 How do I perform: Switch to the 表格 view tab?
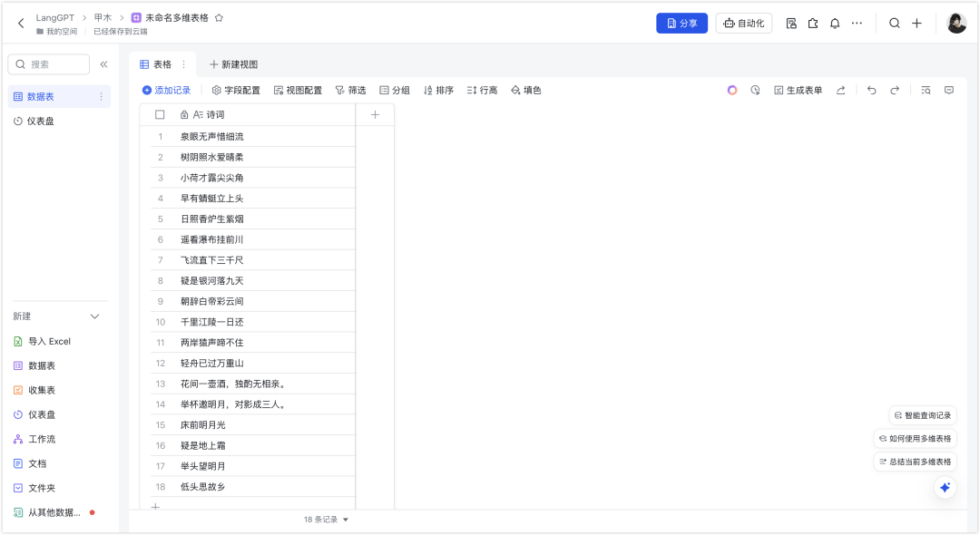coord(162,64)
